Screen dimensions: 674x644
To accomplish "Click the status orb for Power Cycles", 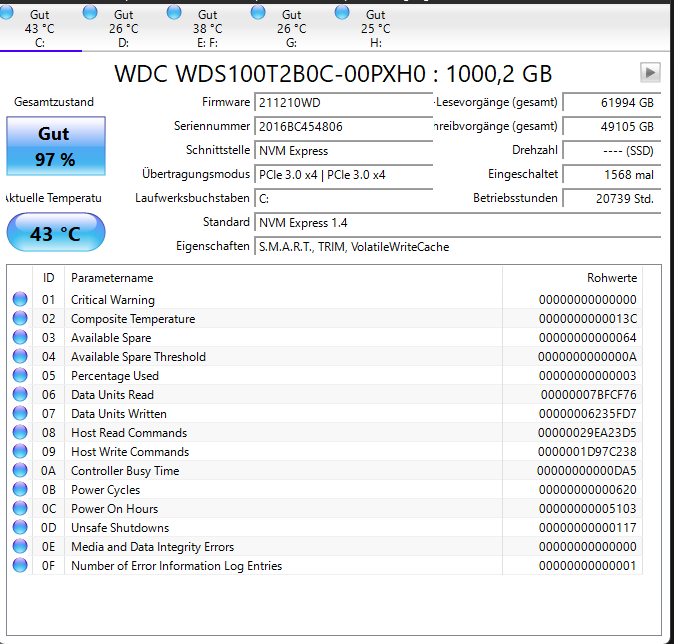I will 20,489.
